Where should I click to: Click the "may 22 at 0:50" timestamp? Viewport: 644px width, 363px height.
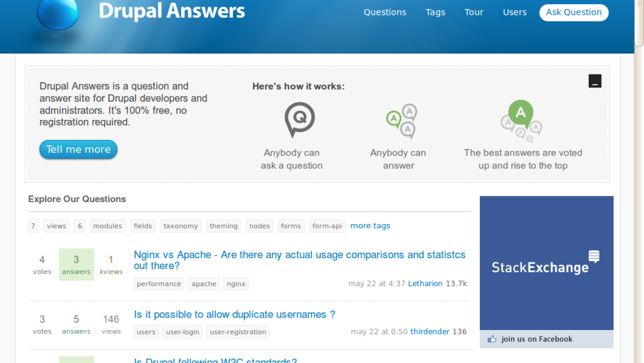[x=379, y=331]
